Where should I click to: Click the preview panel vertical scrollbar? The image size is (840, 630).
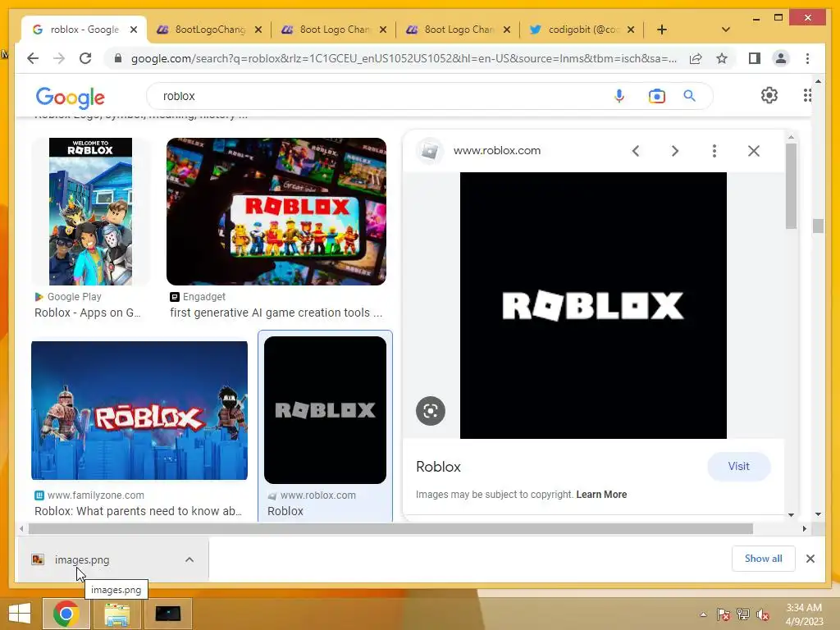(792, 186)
